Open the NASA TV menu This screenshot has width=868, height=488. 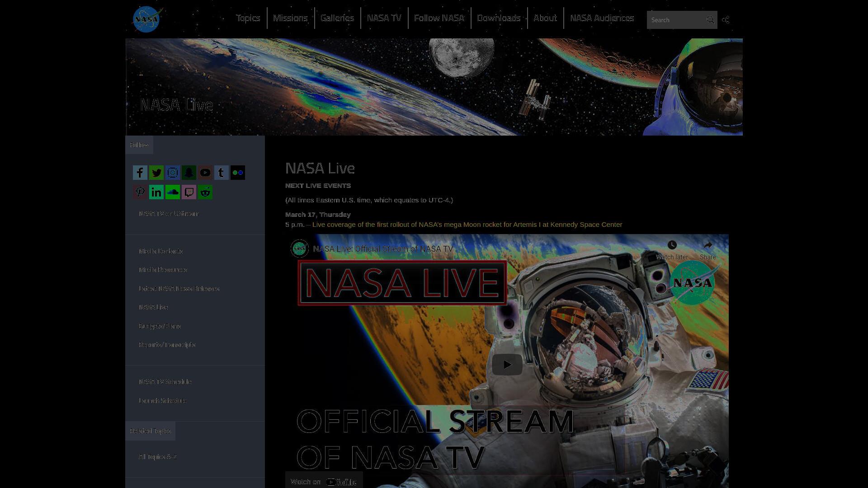[x=384, y=18]
